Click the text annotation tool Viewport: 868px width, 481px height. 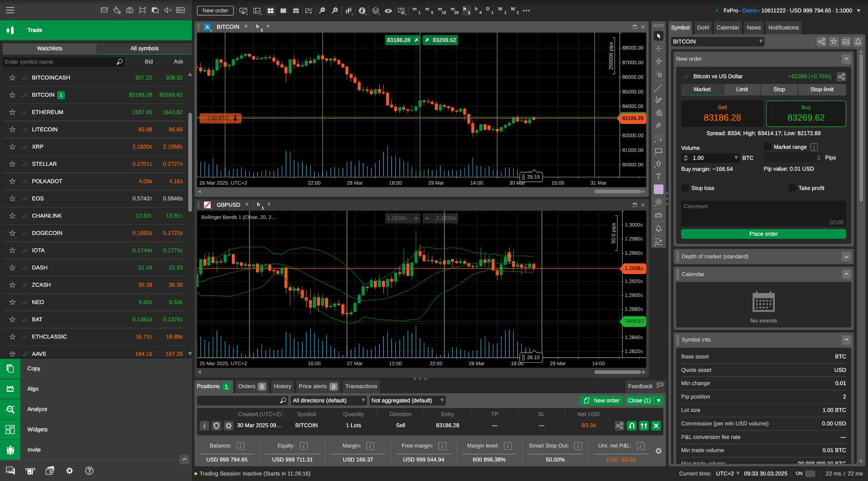point(659,176)
